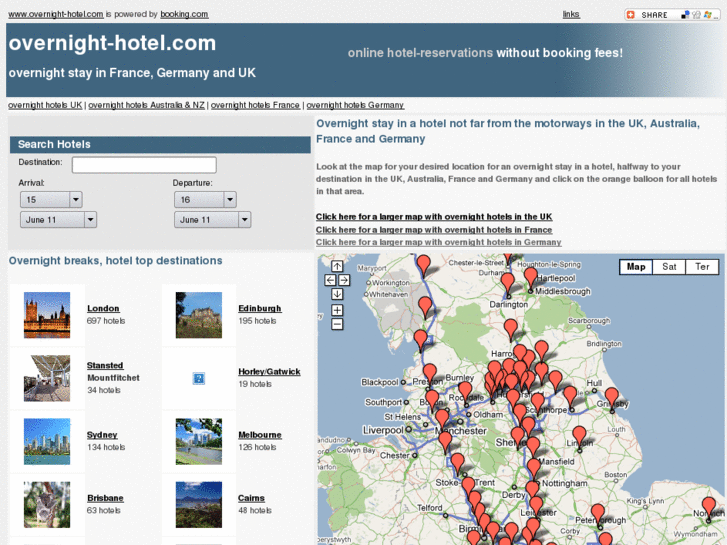
Task: Open Horley/Gatwick hotels link
Action: [269, 372]
